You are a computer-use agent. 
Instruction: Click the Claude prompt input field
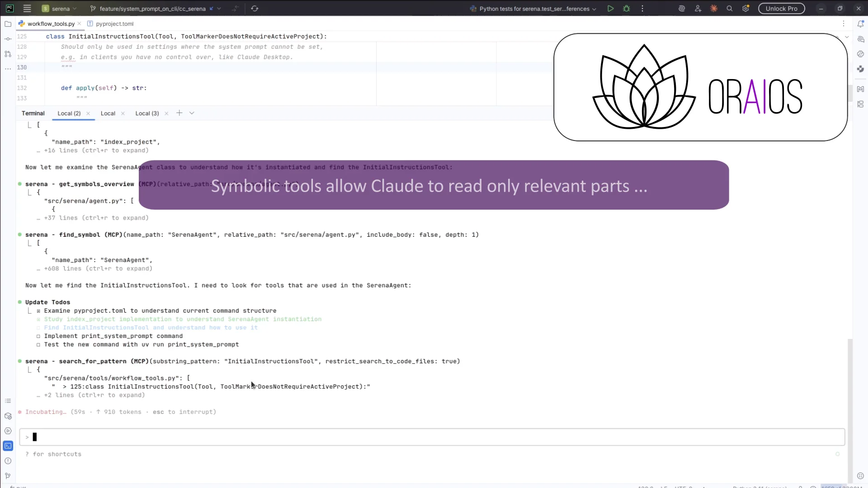pyautogui.click(x=432, y=437)
